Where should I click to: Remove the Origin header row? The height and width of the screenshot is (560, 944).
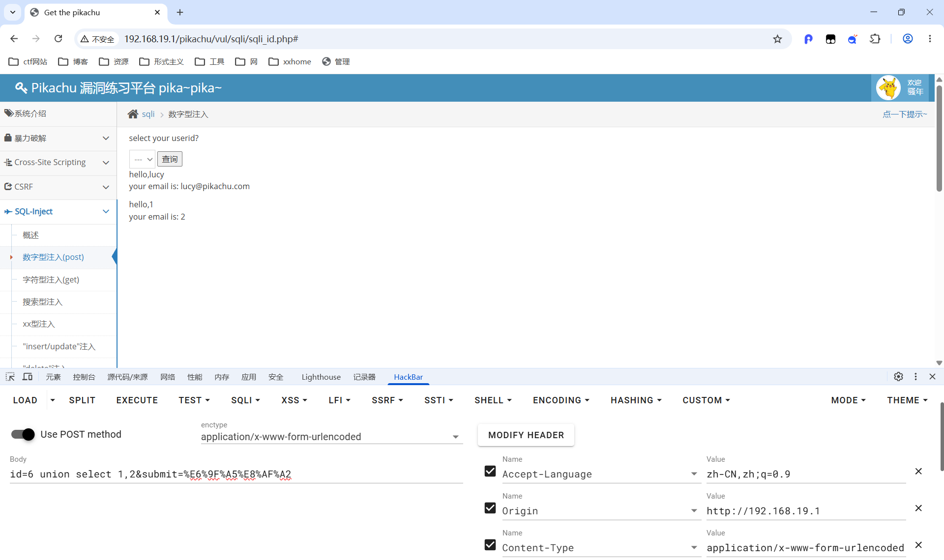click(918, 508)
